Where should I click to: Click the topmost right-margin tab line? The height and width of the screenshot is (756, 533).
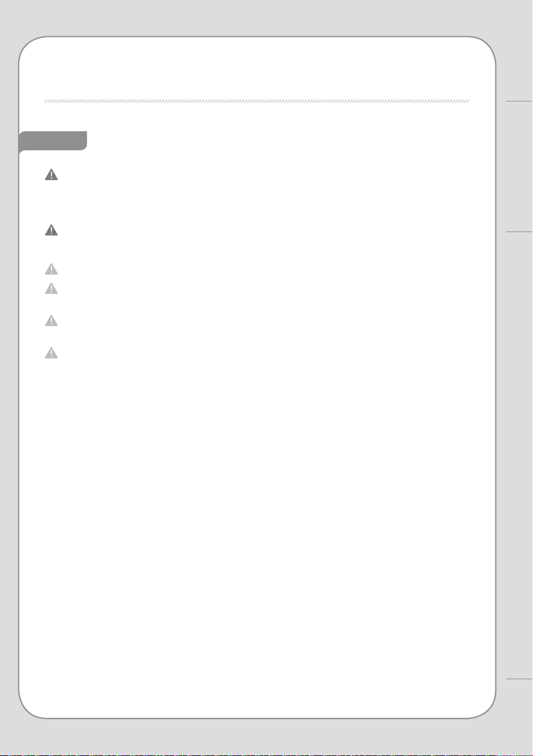(x=520, y=101)
